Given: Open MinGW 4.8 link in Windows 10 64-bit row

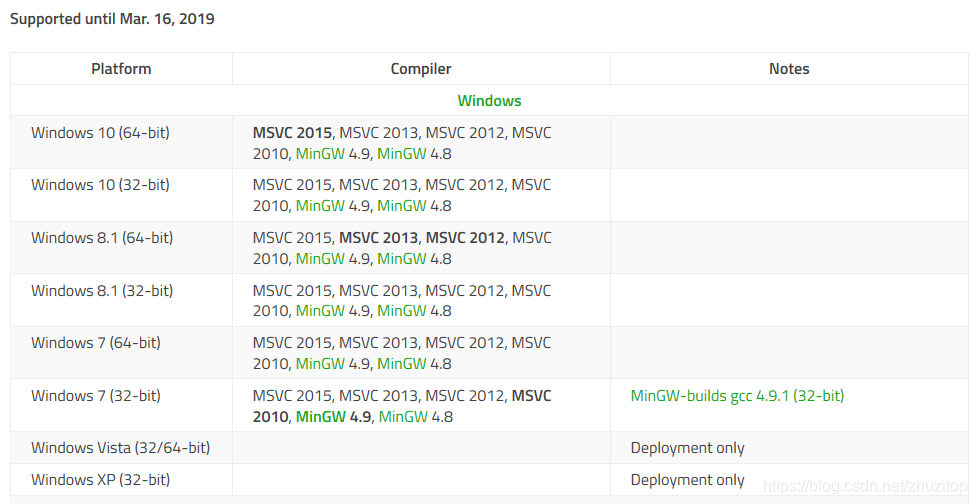Looking at the screenshot, I should point(401,154).
